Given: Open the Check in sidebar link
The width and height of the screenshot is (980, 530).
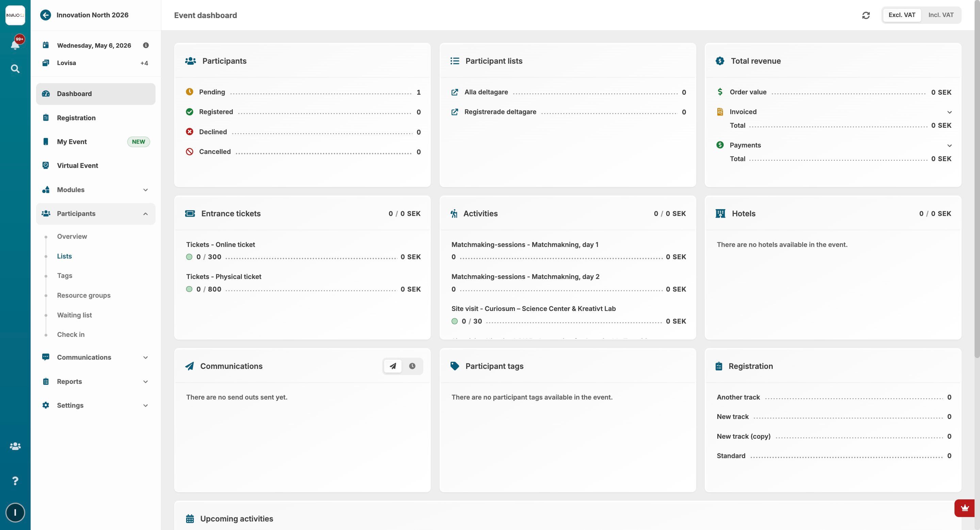Looking at the screenshot, I should [x=71, y=335].
